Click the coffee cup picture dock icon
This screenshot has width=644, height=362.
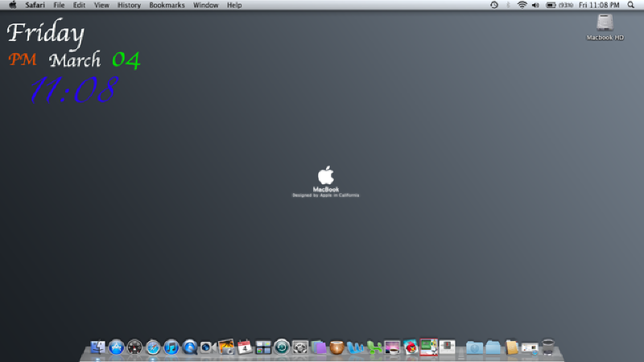coord(392,348)
